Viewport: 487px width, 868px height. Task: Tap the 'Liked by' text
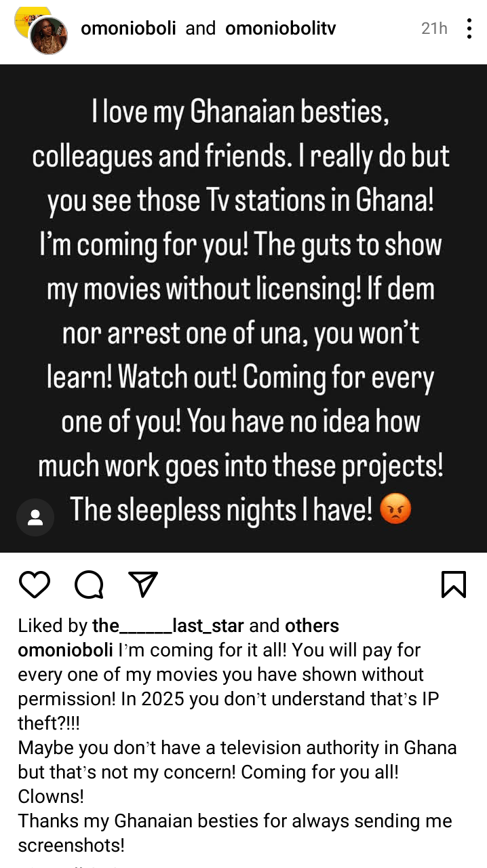pyautogui.click(x=53, y=625)
